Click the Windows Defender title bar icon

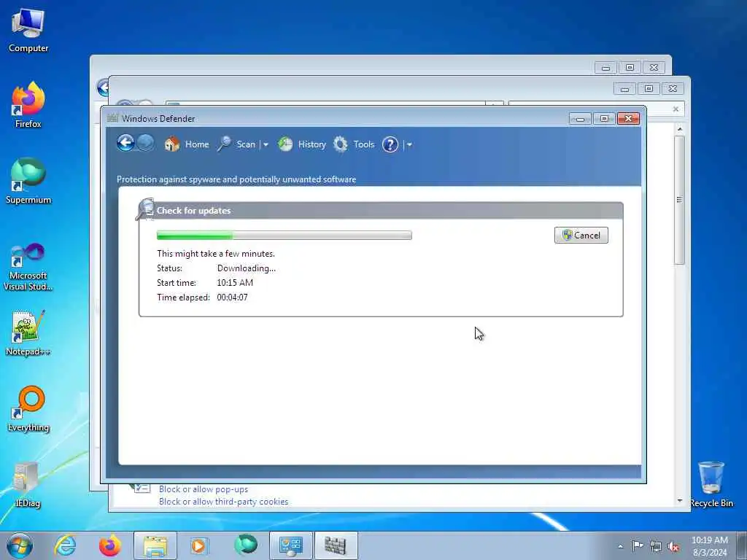112,118
